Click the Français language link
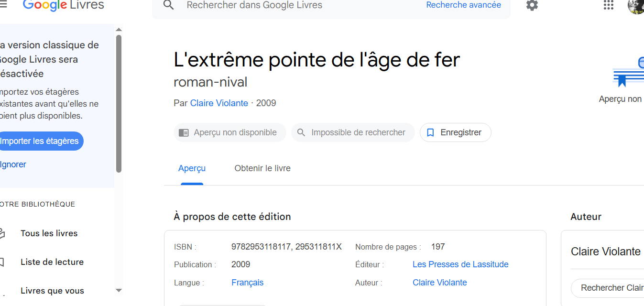644x306 pixels. [247, 283]
